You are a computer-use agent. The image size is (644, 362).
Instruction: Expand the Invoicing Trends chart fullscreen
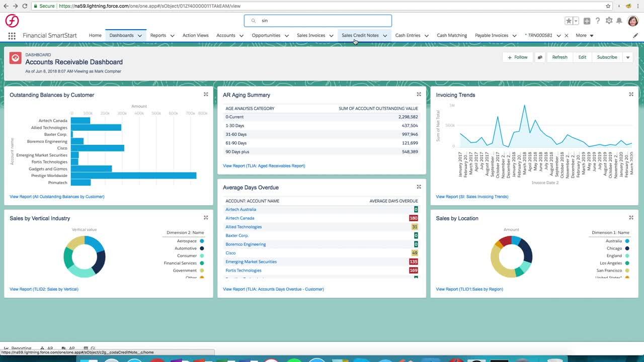click(x=631, y=95)
